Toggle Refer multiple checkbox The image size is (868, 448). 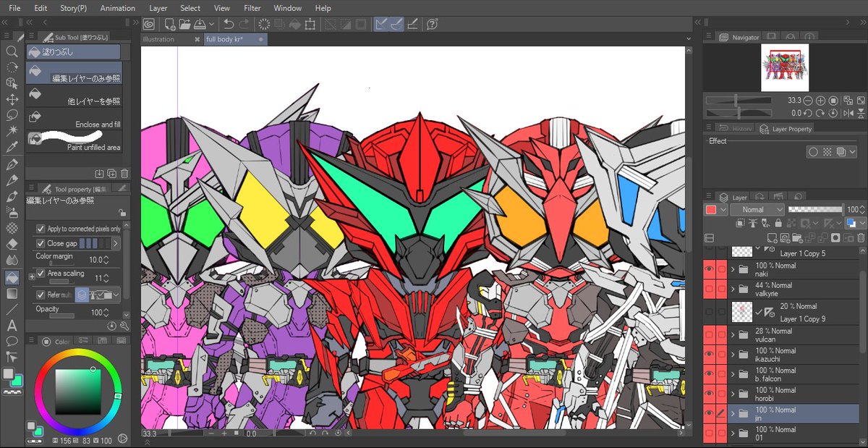tap(41, 295)
